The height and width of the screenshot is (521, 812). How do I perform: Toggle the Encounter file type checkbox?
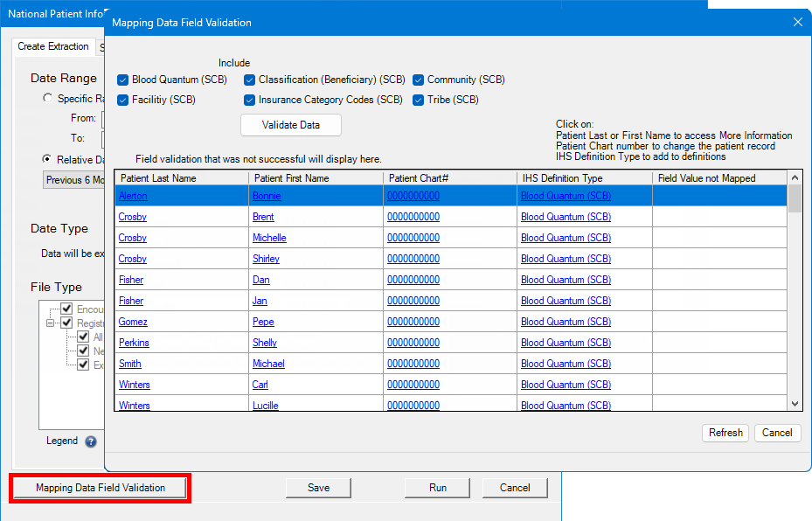(x=66, y=309)
